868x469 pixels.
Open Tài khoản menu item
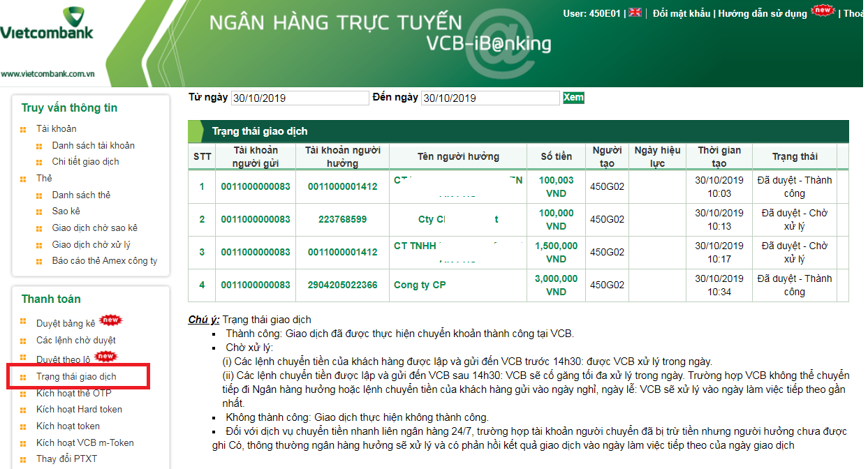(57, 129)
